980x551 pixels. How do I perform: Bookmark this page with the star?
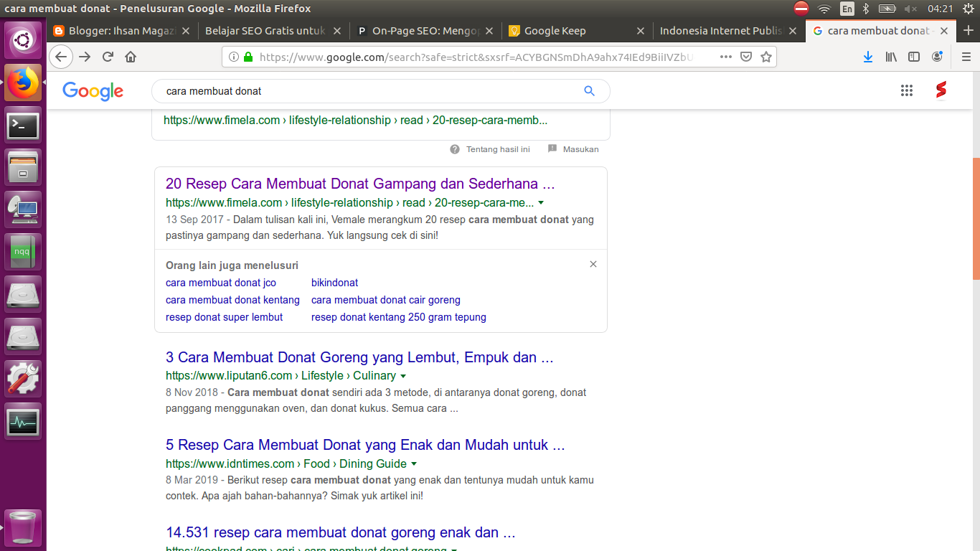[766, 57]
